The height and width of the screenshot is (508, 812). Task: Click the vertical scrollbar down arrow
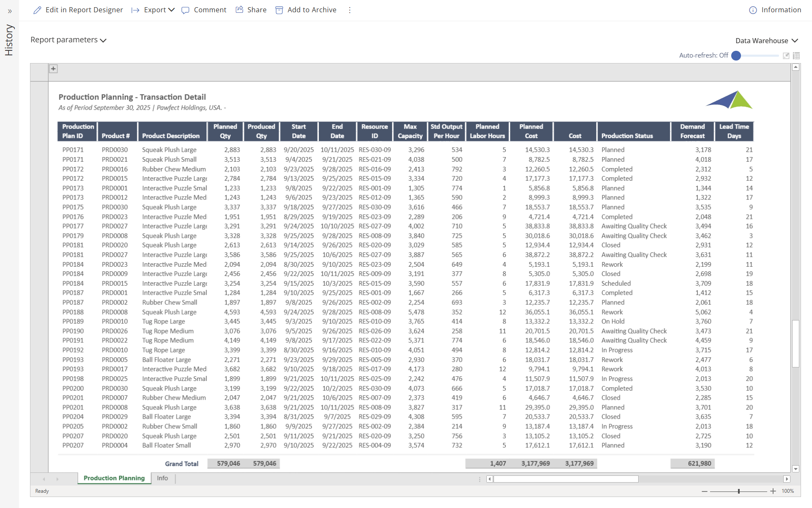pos(796,469)
